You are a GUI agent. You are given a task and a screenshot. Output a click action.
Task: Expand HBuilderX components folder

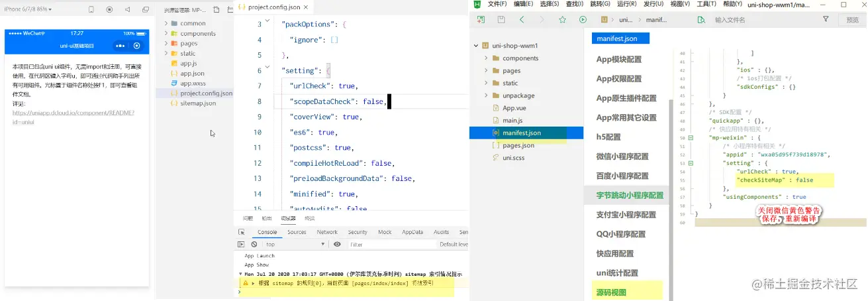click(x=486, y=58)
